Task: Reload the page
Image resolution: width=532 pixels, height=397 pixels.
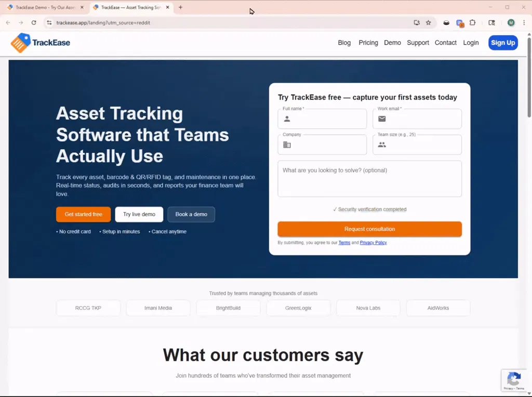Action: click(x=34, y=23)
